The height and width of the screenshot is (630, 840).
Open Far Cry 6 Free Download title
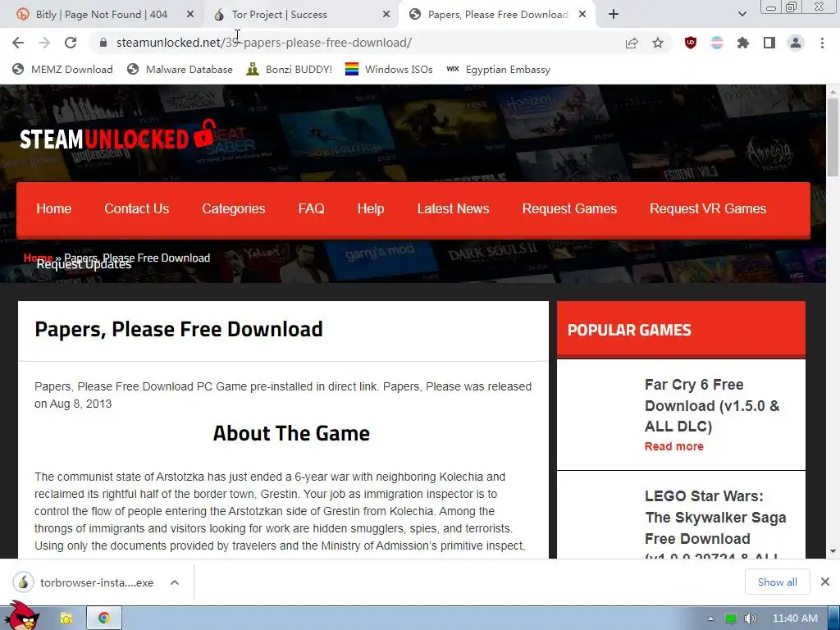(x=712, y=405)
